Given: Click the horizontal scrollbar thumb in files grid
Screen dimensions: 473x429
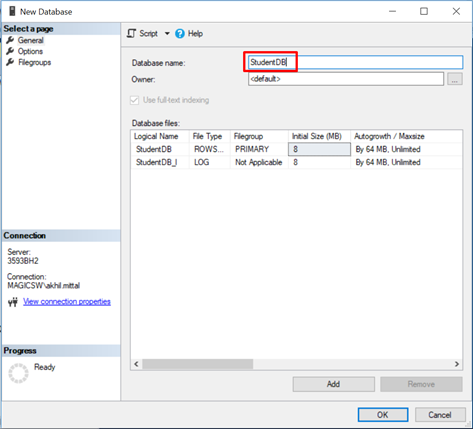Looking at the screenshot, I should coord(198,364).
